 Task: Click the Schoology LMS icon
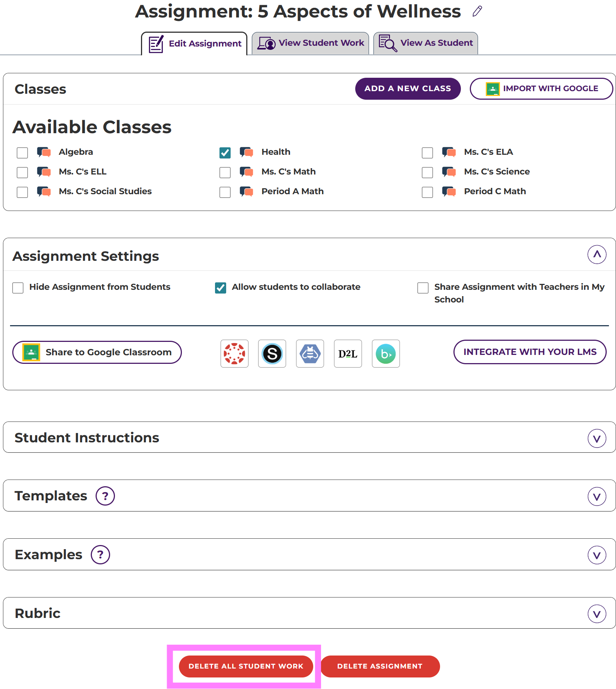(x=272, y=353)
